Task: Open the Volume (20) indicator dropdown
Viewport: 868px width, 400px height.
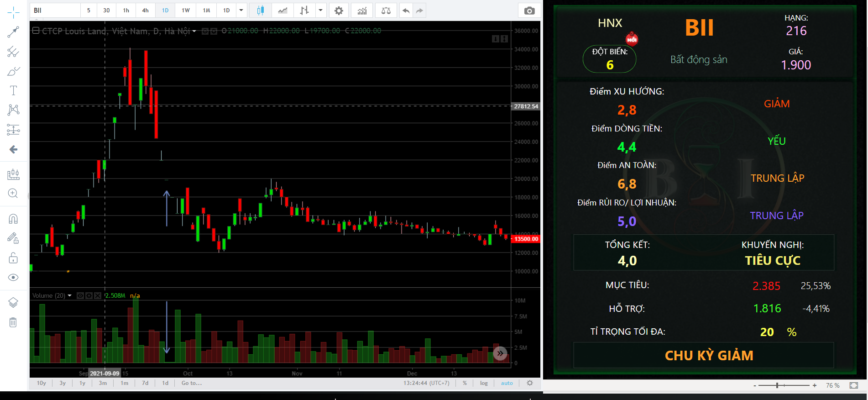Action: coord(69,295)
